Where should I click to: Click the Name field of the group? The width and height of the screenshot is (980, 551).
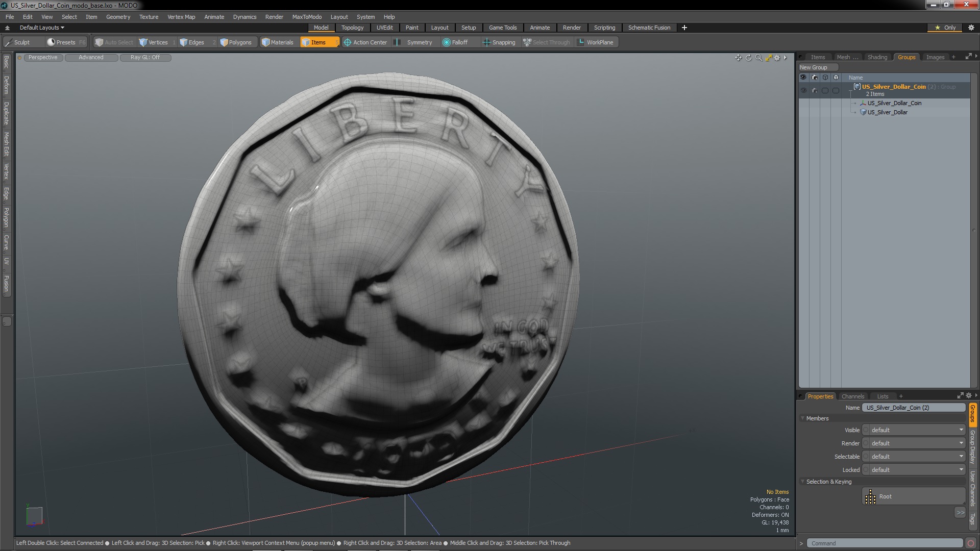pos(913,408)
